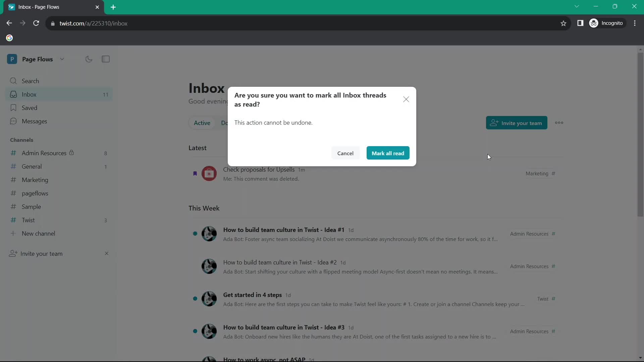The height and width of the screenshot is (362, 644).
Task: Click the dark mode toggle icon
Action: pos(89,59)
